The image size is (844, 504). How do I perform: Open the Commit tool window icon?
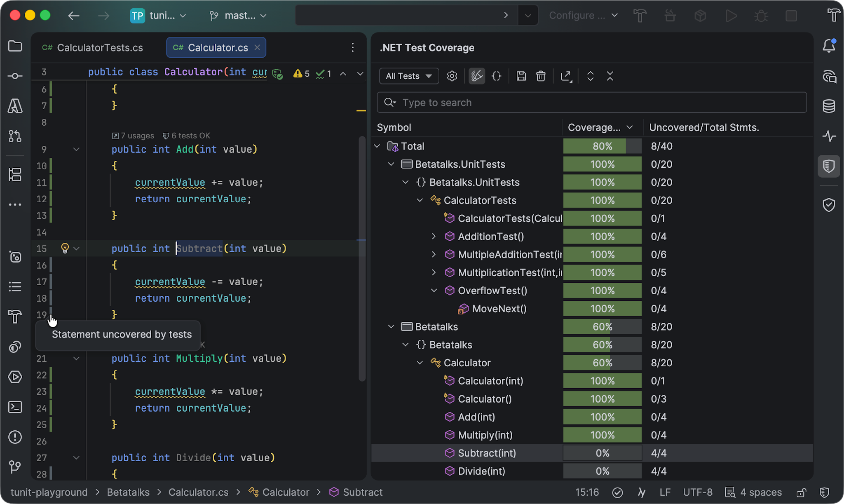15,76
